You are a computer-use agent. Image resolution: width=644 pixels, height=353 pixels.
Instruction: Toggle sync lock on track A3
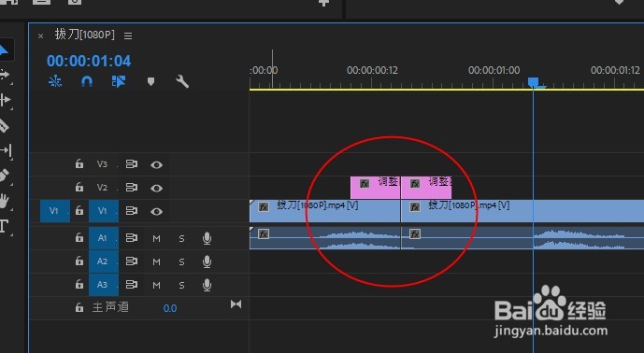point(132,285)
